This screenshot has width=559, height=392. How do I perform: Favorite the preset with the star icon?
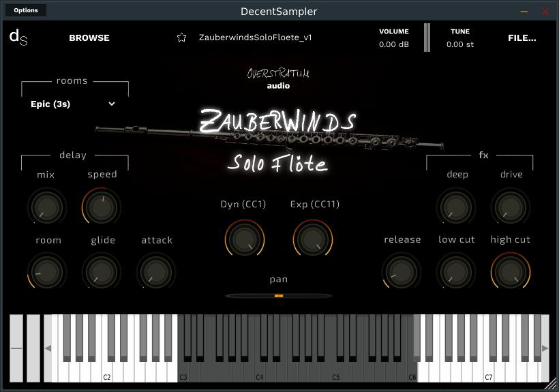click(181, 37)
